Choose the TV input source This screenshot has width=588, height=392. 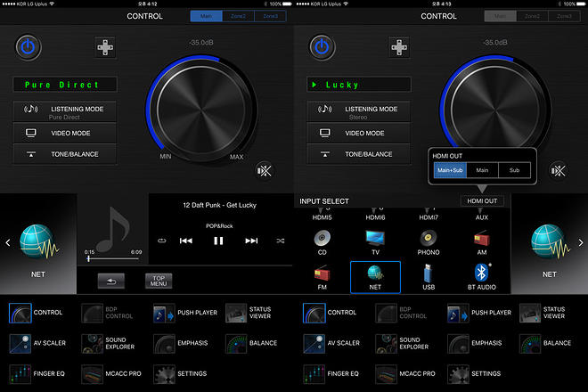375,239
